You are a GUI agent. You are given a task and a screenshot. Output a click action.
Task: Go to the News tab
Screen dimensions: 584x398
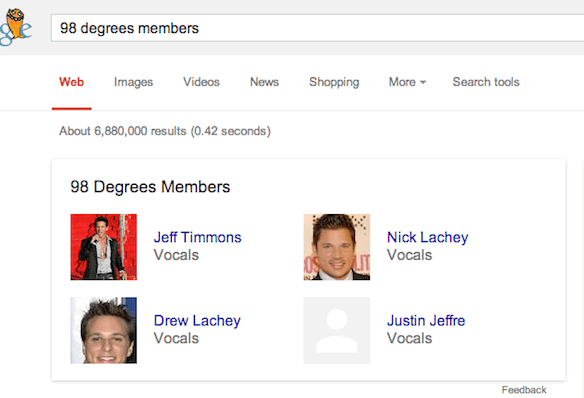(264, 82)
